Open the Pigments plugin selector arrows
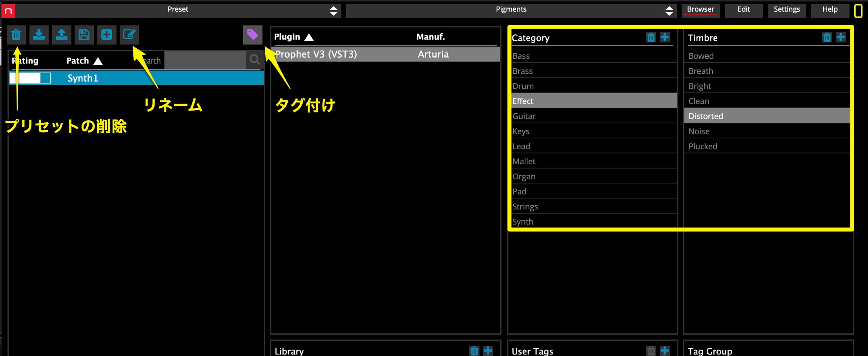Screen dimensions: 868x356 pos(669,11)
